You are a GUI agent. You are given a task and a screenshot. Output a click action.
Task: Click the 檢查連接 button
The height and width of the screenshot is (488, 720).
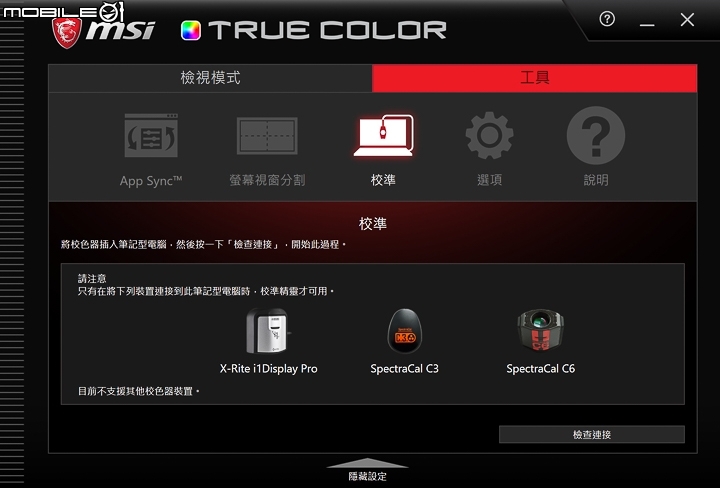pos(592,434)
